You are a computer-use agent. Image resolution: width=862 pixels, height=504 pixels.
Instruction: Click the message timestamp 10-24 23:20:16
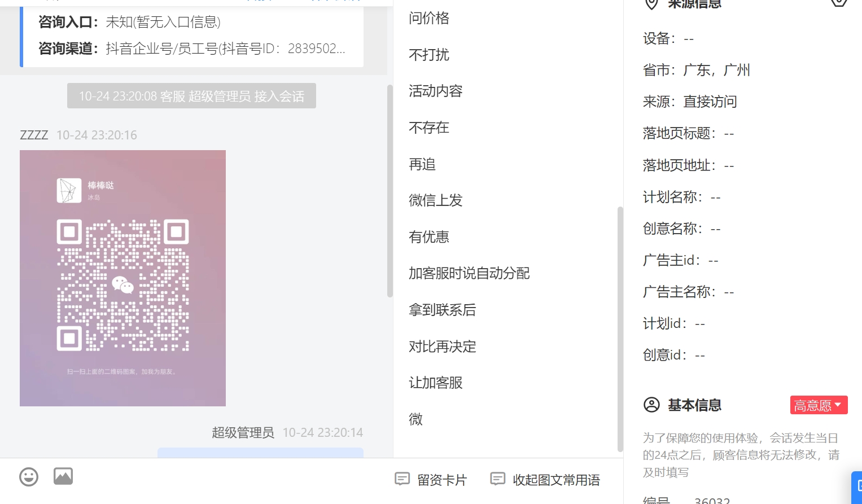(97, 135)
